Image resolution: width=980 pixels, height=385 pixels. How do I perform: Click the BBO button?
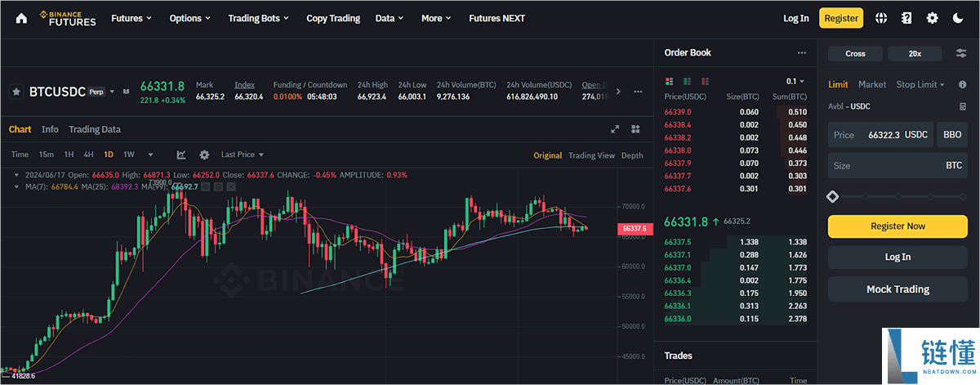952,135
